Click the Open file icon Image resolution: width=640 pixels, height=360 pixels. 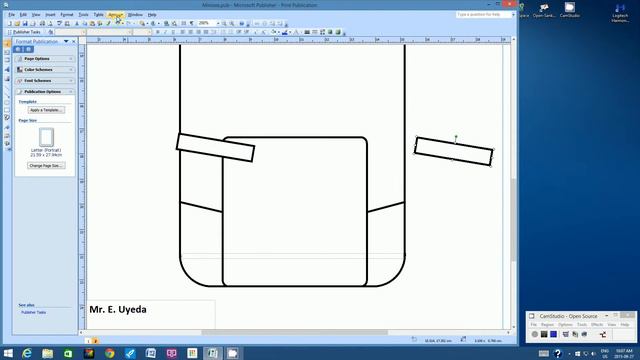[17, 23]
